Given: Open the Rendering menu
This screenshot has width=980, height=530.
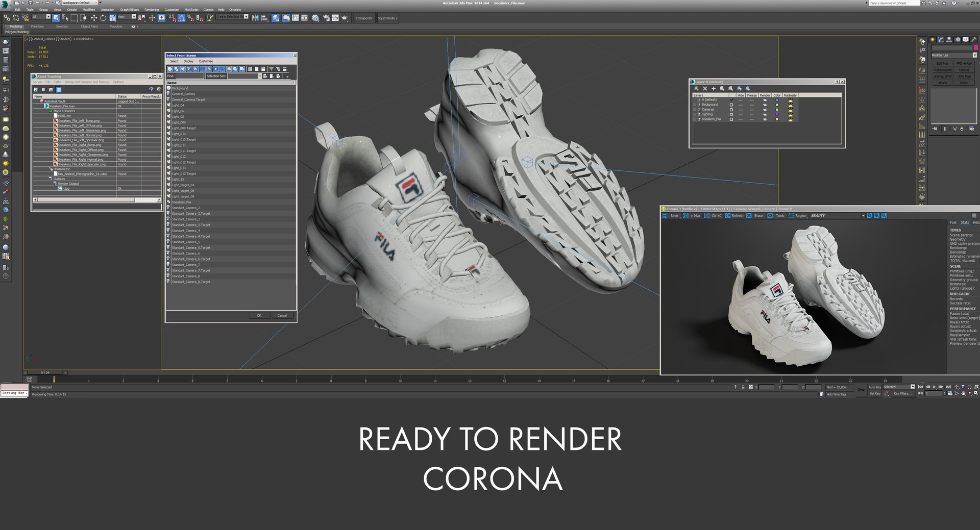Looking at the screenshot, I should (x=152, y=10).
